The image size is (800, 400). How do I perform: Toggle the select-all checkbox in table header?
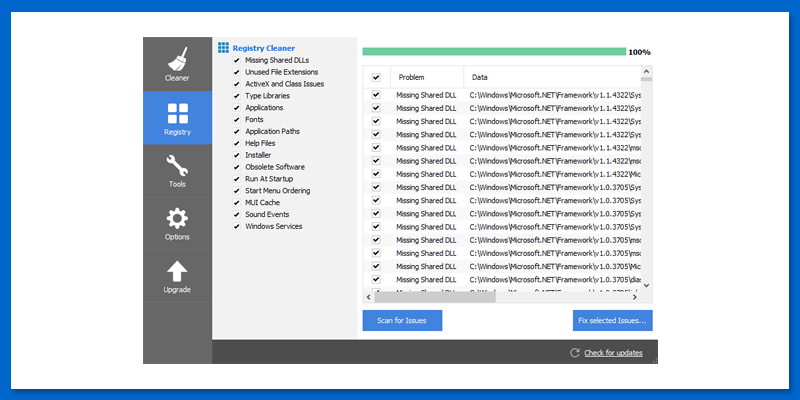[x=376, y=77]
